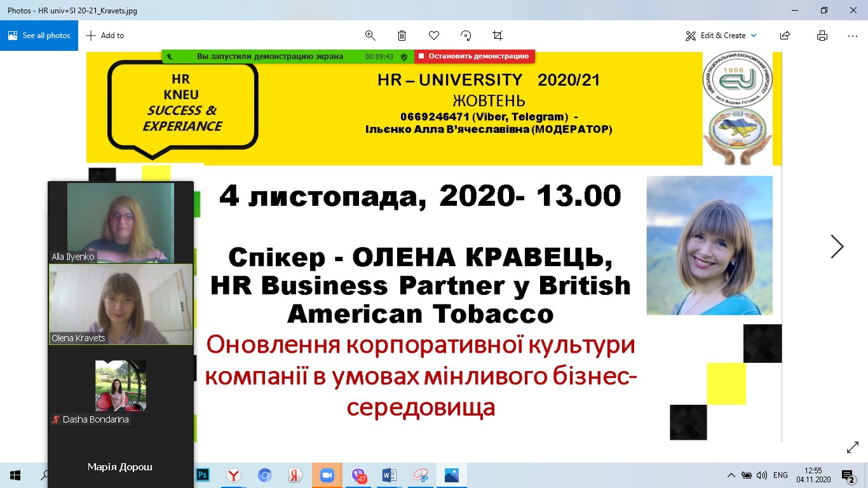Click the Share icon
The width and height of the screenshot is (868, 488).
[x=785, y=36]
